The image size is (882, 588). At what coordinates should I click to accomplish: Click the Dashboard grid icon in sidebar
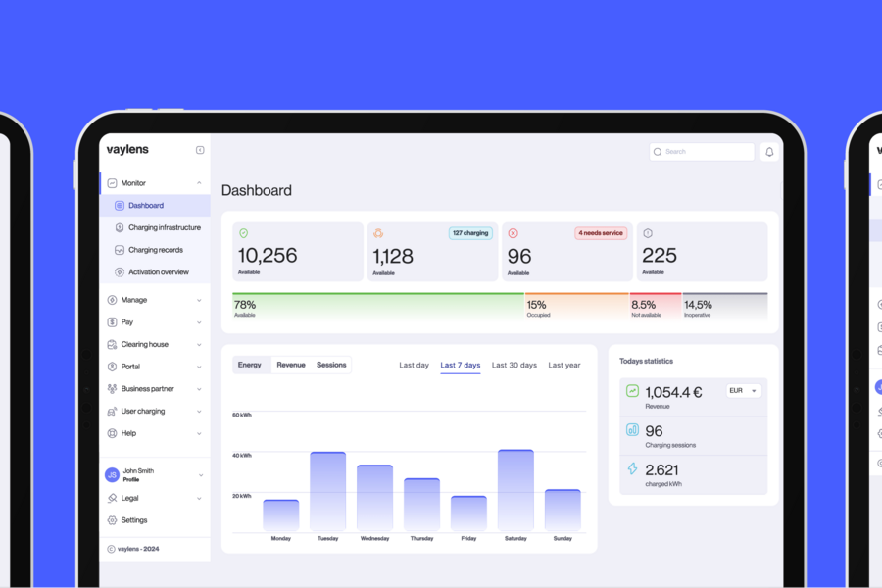120,206
